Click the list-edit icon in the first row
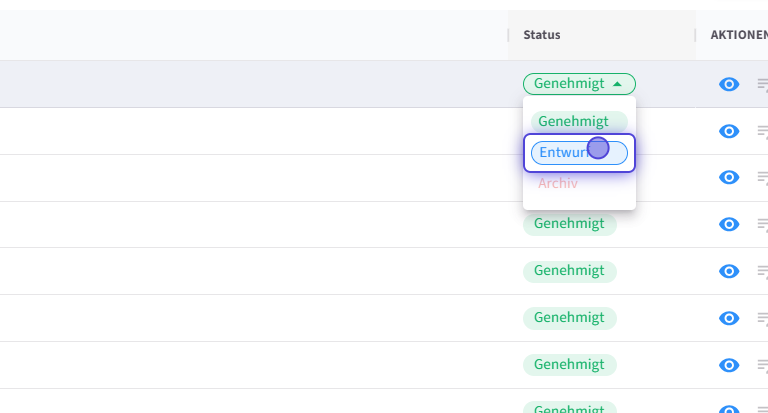This screenshot has width=768, height=413. tap(762, 84)
